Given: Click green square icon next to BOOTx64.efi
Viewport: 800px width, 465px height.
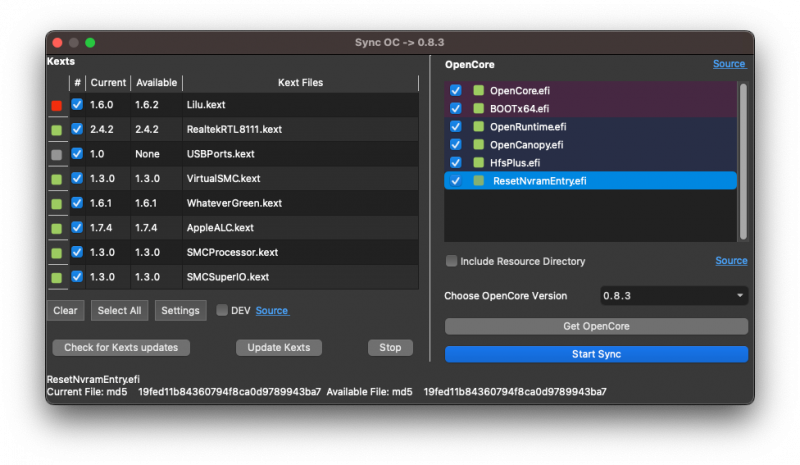Looking at the screenshot, I should pyautogui.click(x=479, y=109).
